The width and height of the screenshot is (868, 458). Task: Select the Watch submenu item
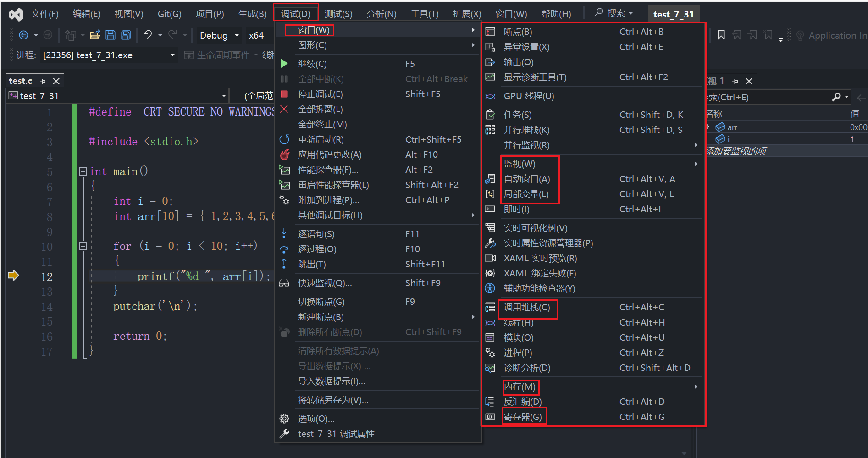[x=593, y=164]
